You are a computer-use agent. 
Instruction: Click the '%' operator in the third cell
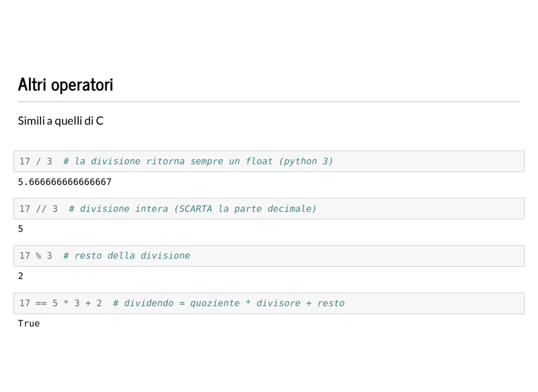pyautogui.click(x=38, y=256)
